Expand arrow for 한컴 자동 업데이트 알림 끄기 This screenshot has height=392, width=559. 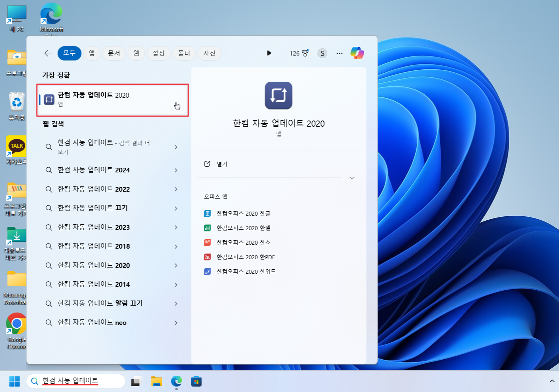(176, 303)
